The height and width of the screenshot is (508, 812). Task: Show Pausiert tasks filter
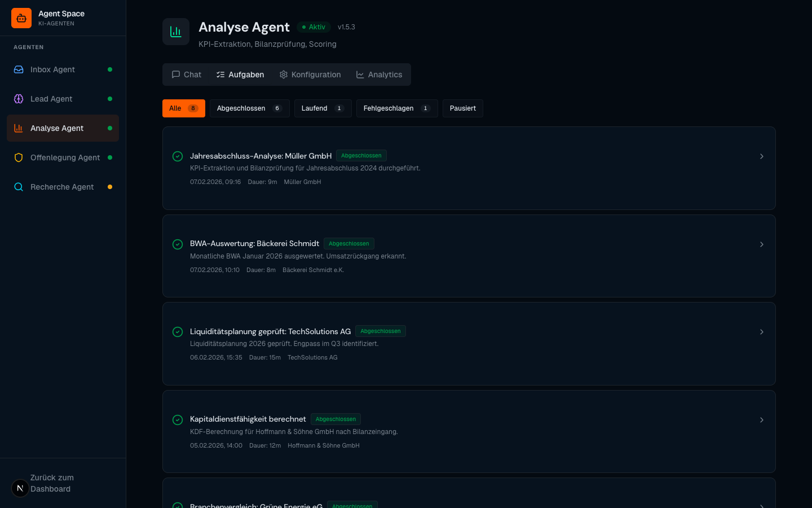pyautogui.click(x=462, y=108)
